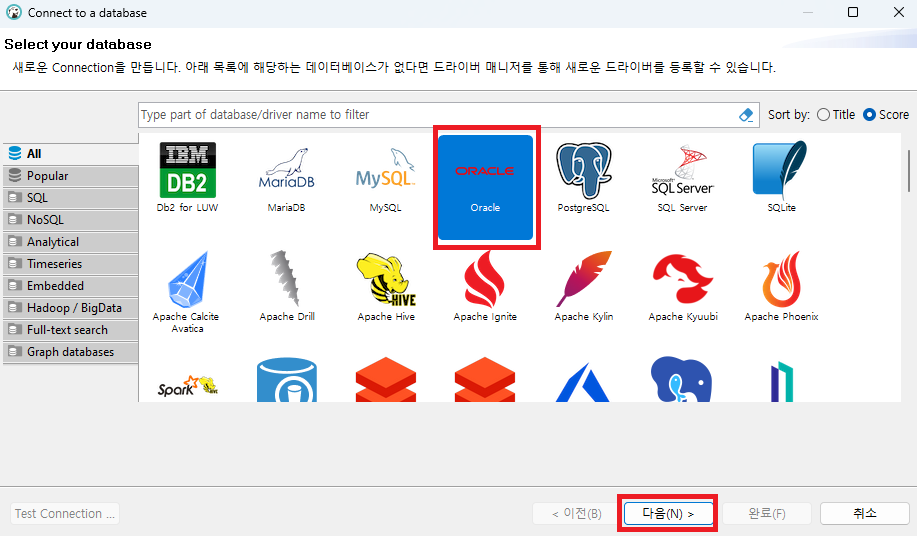
Task: Select the MySQL dolphin icon
Action: (x=385, y=177)
